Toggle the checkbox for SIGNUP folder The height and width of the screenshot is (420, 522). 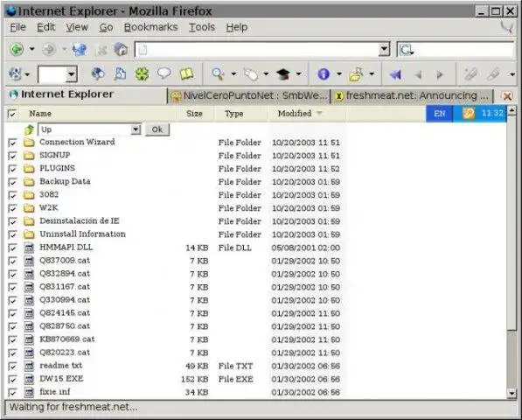(x=12, y=156)
